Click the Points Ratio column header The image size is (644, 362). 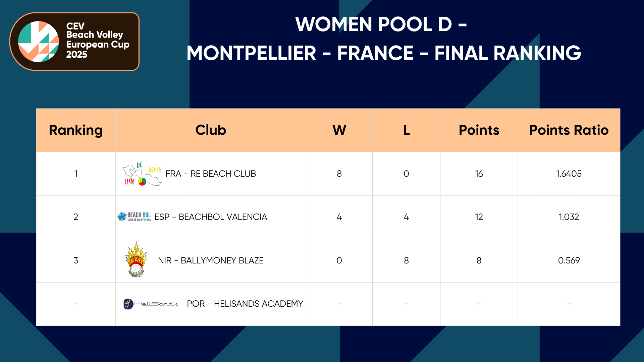(x=569, y=130)
